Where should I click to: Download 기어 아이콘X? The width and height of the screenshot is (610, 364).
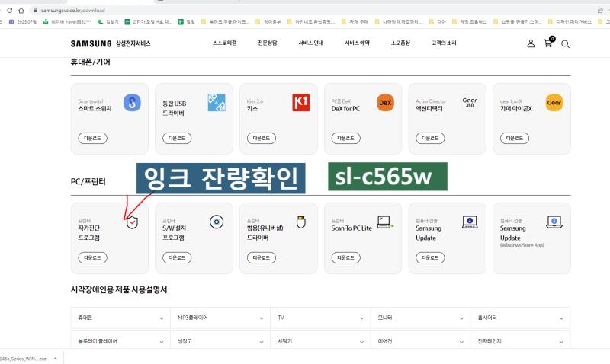(515, 138)
